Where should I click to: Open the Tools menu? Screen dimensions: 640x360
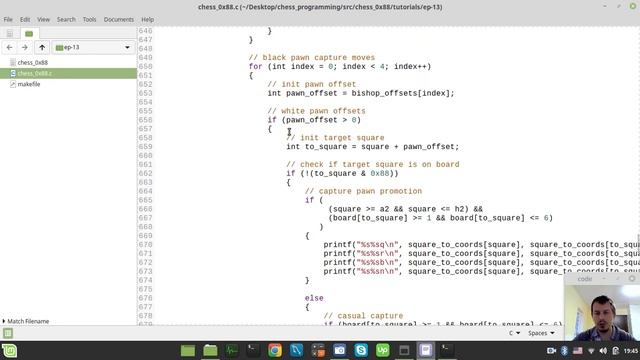pos(89,19)
